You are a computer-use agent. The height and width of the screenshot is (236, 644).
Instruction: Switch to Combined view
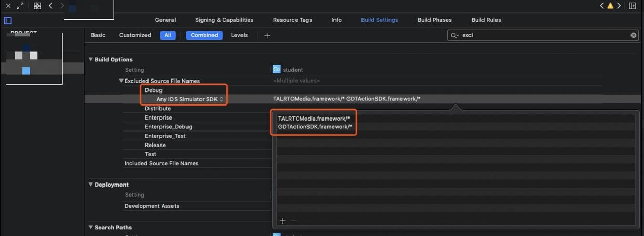coord(205,35)
